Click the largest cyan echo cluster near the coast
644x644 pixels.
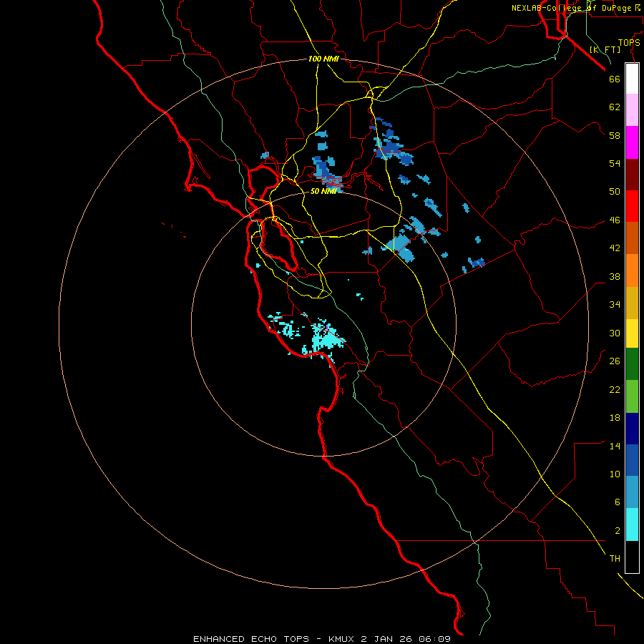(x=326, y=339)
